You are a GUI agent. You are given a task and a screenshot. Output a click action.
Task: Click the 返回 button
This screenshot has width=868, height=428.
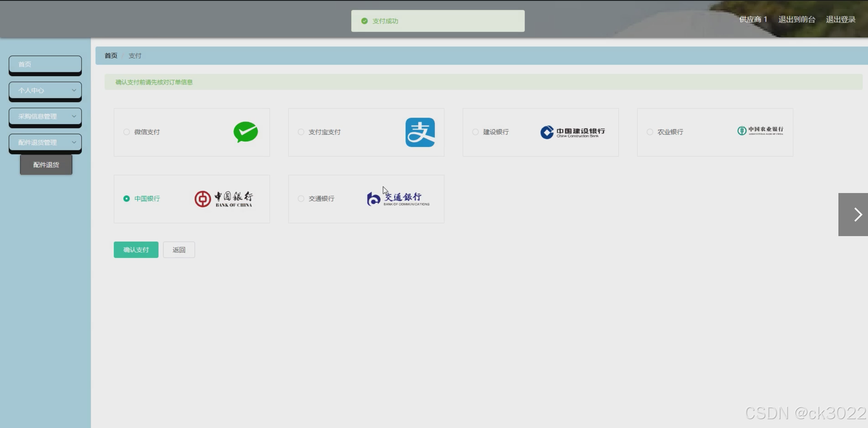coord(179,250)
